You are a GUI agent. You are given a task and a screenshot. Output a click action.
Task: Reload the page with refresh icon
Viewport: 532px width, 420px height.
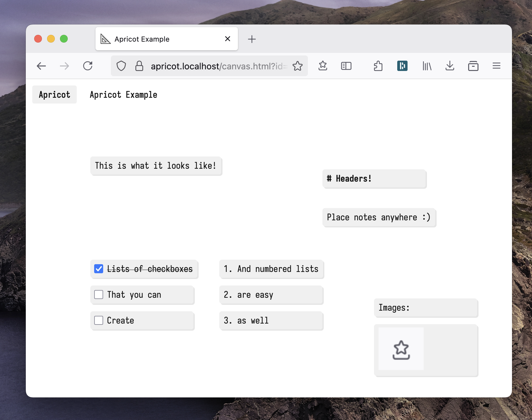(x=88, y=66)
